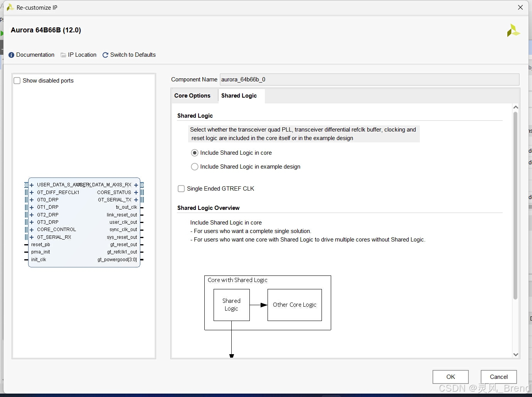Viewport: 532px width, 397px height.
Task: Expand the GT_DIFF_REFCLK1 interface
Action: click(x=32, y=193)
